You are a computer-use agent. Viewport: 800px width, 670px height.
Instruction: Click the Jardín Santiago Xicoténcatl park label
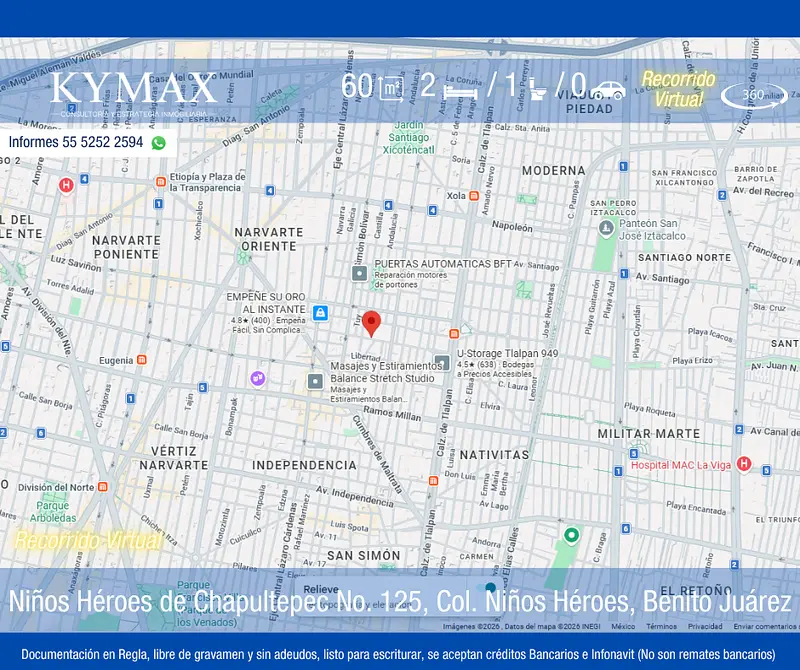[409, 137]
